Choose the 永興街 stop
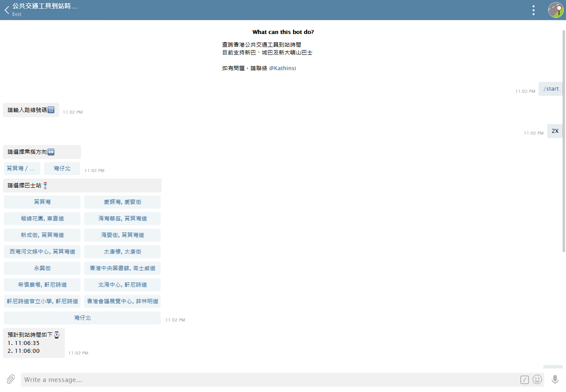The image size is (566, 392). (x=42, y=268)
